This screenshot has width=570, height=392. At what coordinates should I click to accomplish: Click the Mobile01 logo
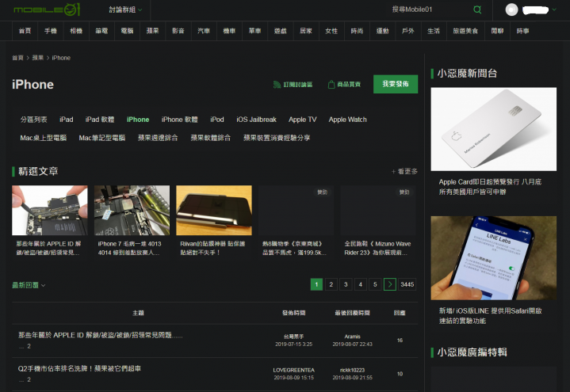pos(47,10)
